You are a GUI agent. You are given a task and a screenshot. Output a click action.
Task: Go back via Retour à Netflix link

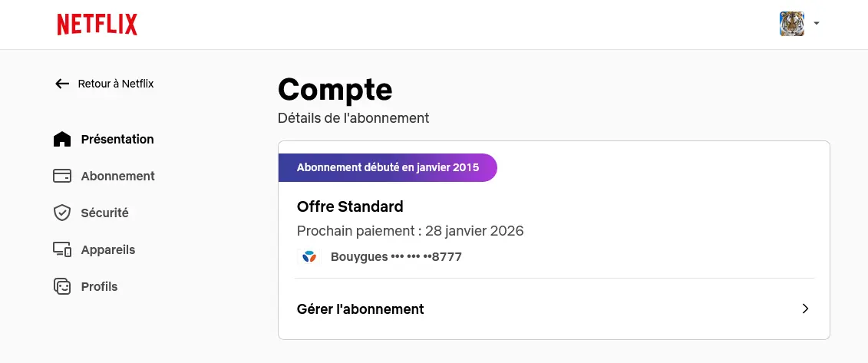[x=116, y=84]
